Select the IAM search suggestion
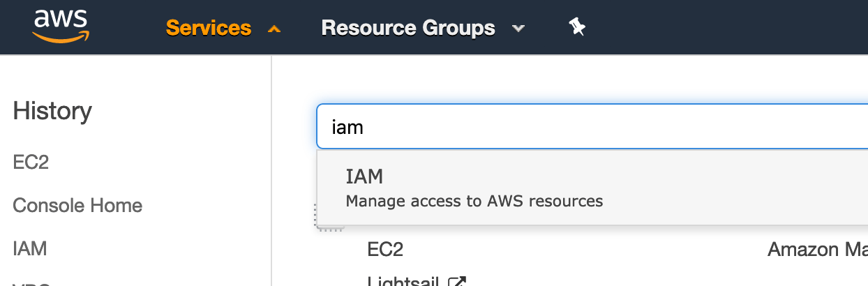 tap(592, 188)
